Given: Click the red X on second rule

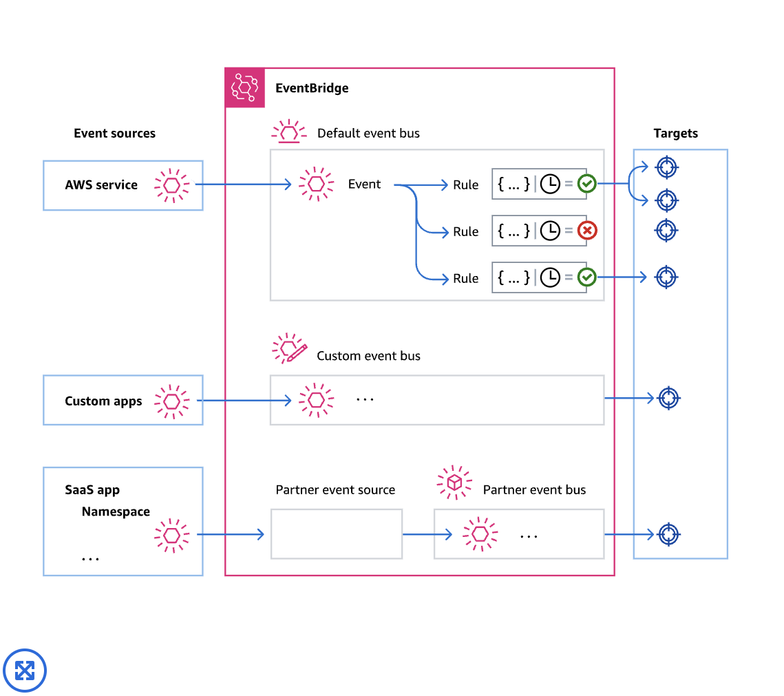Looking at the screenshot, I should 587,231.
